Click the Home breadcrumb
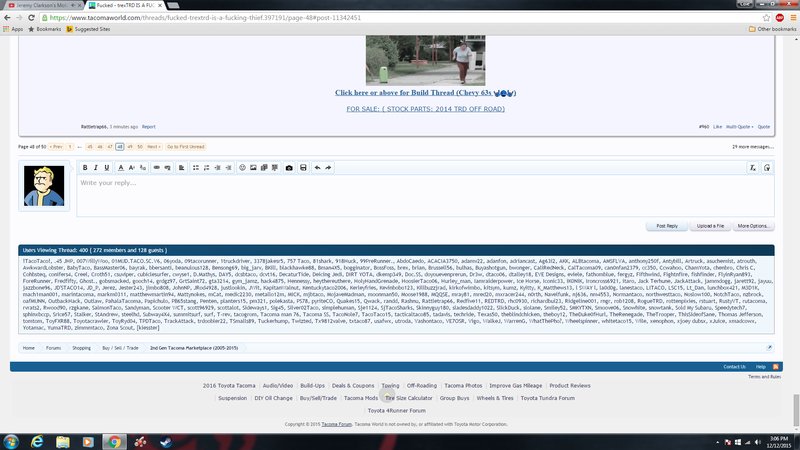 point(29,348)
